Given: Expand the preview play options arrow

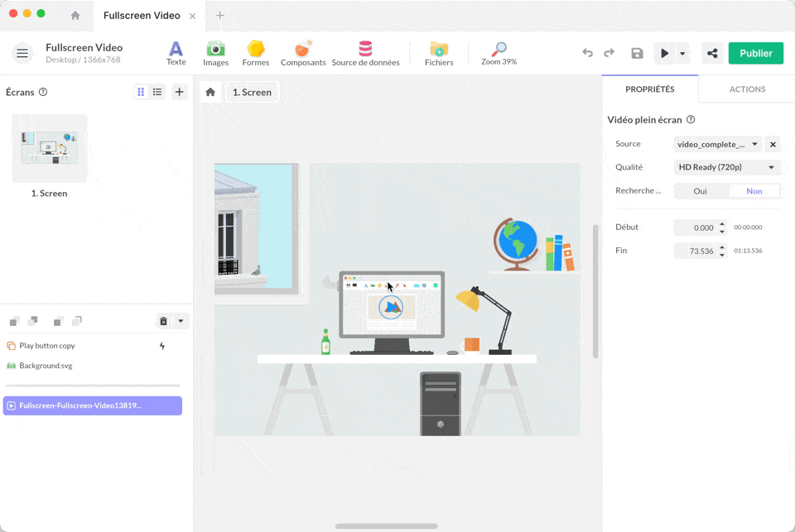Looking at the screenshot, I should coord(682,53).
